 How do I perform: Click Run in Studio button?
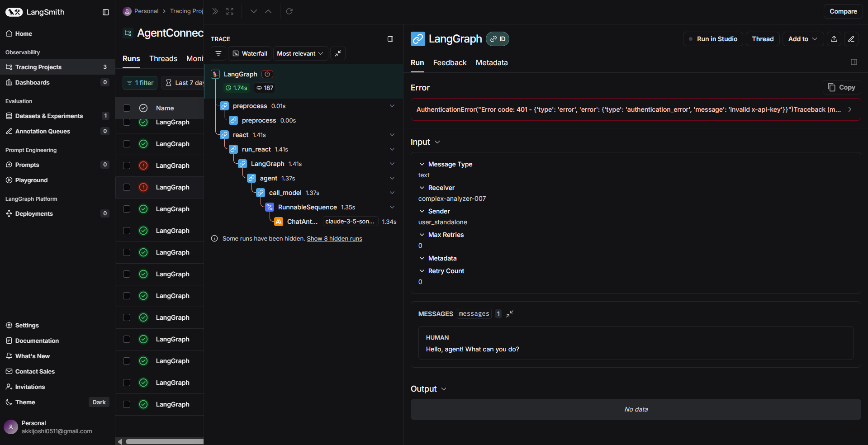click(x=713, y=39)
